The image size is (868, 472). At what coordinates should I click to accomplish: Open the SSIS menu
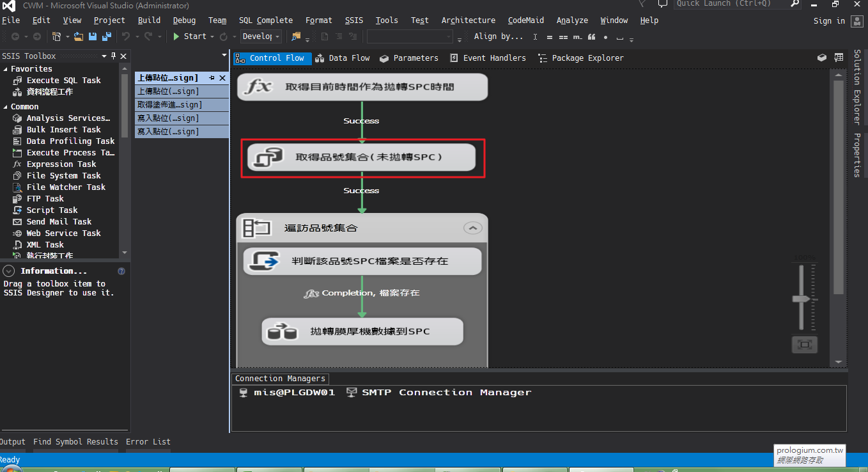[353, 20]
